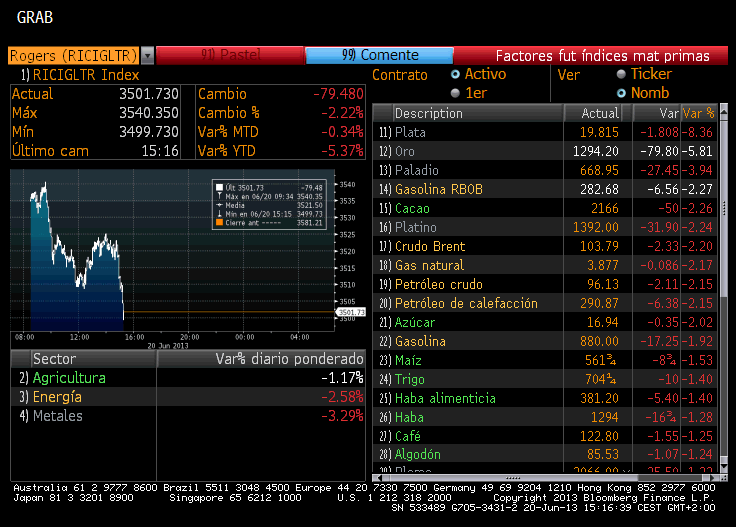Click the Var% YTD value -5.37%
Viewport: 736px width, 527px height.
tap(342, 151)
